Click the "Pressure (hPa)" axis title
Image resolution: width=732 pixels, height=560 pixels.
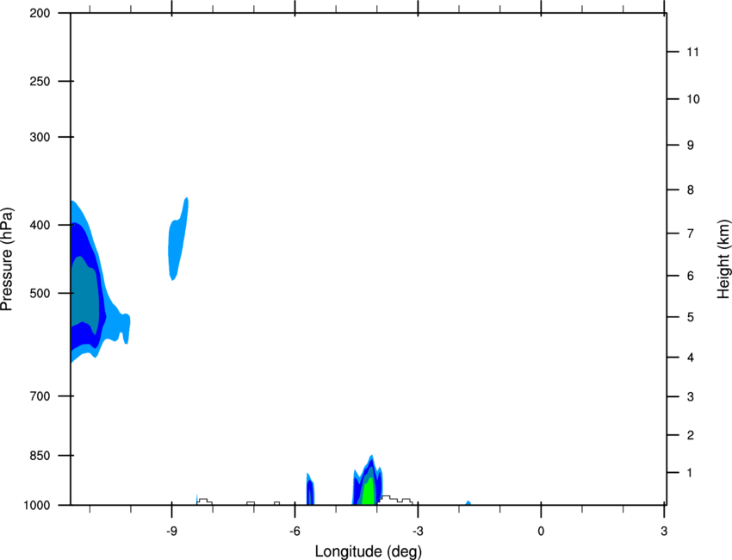click(7, 259)
